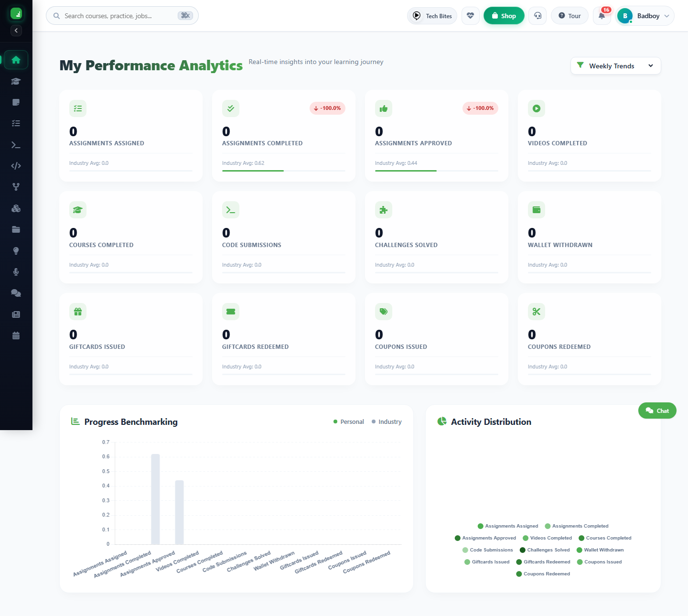Toggle Wallet Withdrawn in Activity Distribution legend
Viewport: 688px width, 616px height.
(600, 550)
